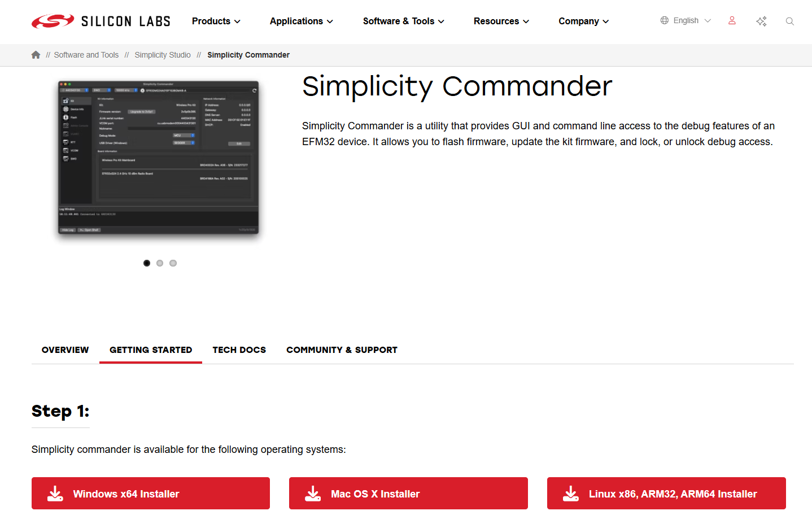Click the Silicon Labs logo
The width and height of the screenshot is (812, 515).
(x=101, y=21)
